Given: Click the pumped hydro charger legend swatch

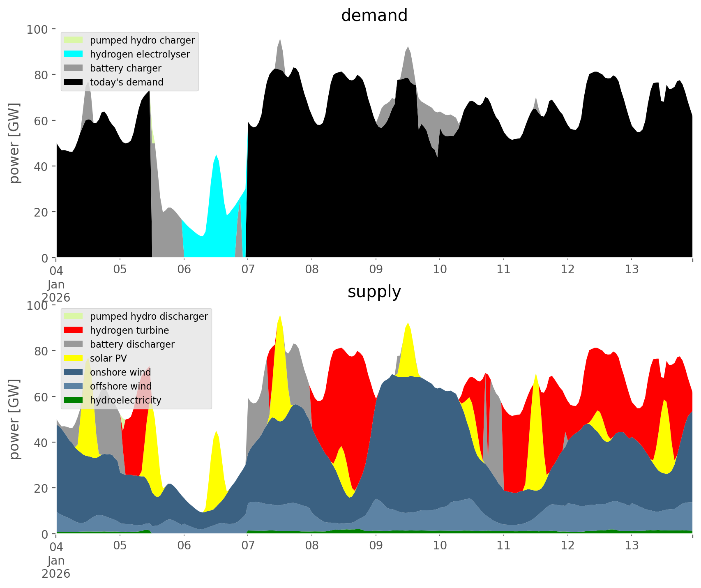Looking at the screenshot, I should click(74, 40).
